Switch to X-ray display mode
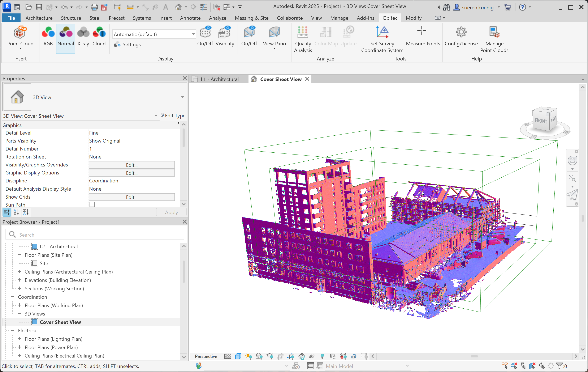Screen dimensions: 588x372 (x=83, y=37)
